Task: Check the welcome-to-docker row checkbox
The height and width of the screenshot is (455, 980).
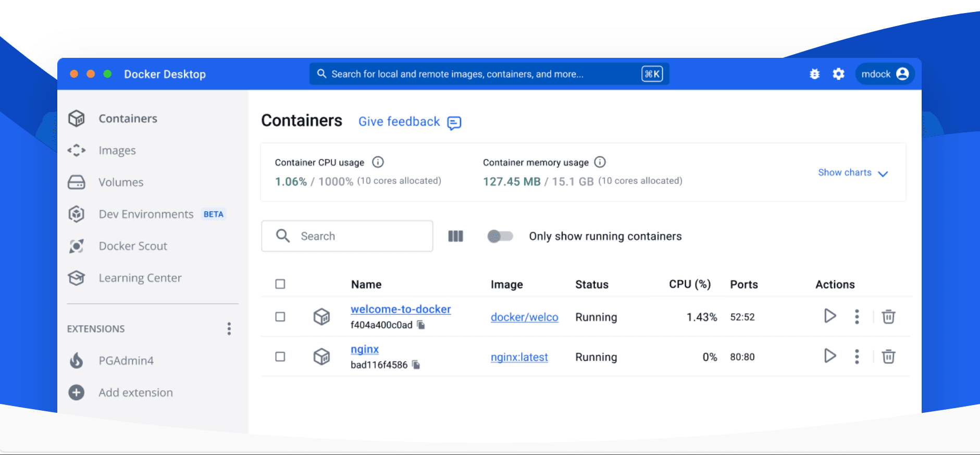Action: click(280, 317)
